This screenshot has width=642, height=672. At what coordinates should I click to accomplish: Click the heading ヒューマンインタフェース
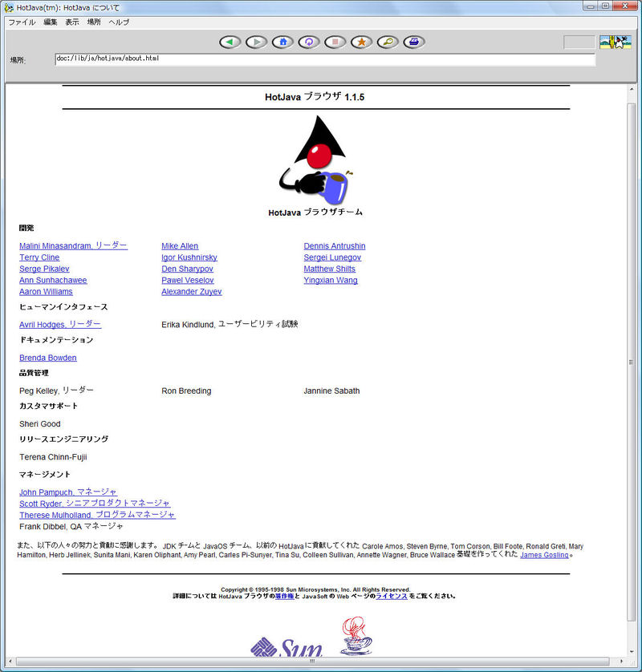(63, 307)
